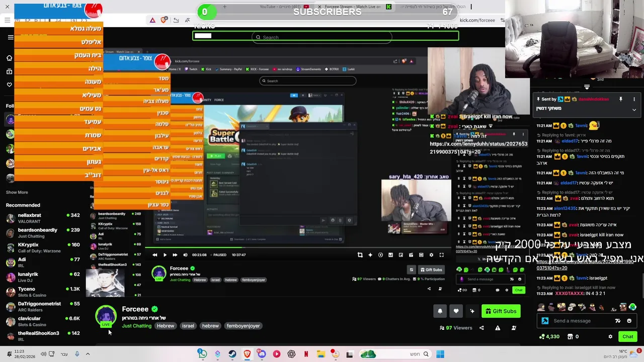
Task: Open three-dot menu on pinned chat message
Action: [x=634, y=99]
